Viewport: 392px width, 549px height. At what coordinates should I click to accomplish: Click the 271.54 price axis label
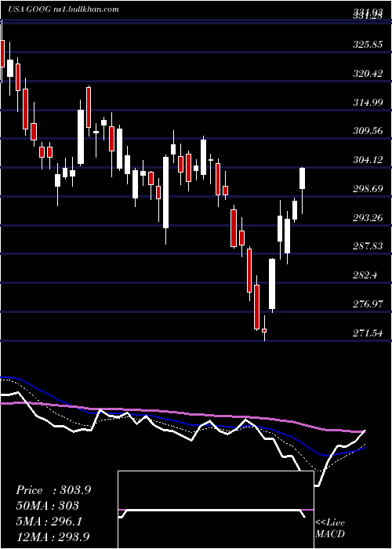pos(367,333)
